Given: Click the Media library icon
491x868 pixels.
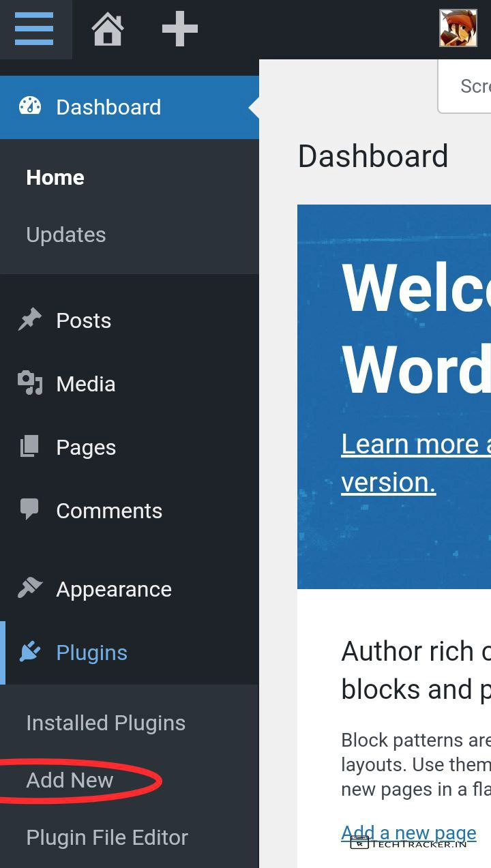Looking at the screenshot, I should coord(30,383).
